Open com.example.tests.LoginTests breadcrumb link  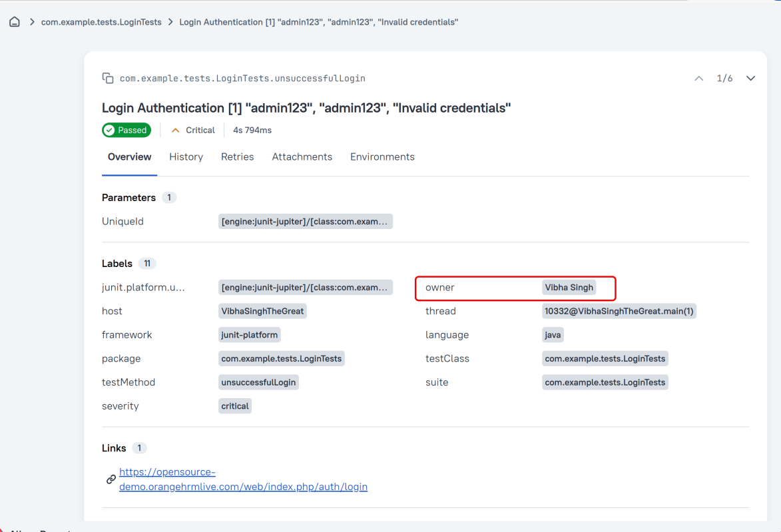[101, 22]
